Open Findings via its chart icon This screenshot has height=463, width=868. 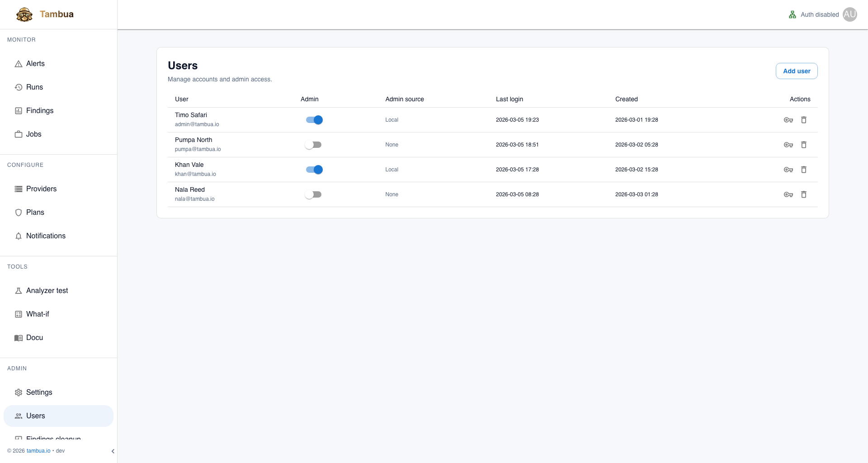tap(18, 110)
